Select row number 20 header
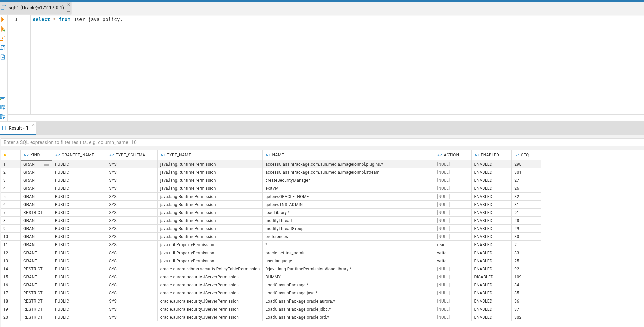Viewport: 644px width, 327px height. pos(10,317)
